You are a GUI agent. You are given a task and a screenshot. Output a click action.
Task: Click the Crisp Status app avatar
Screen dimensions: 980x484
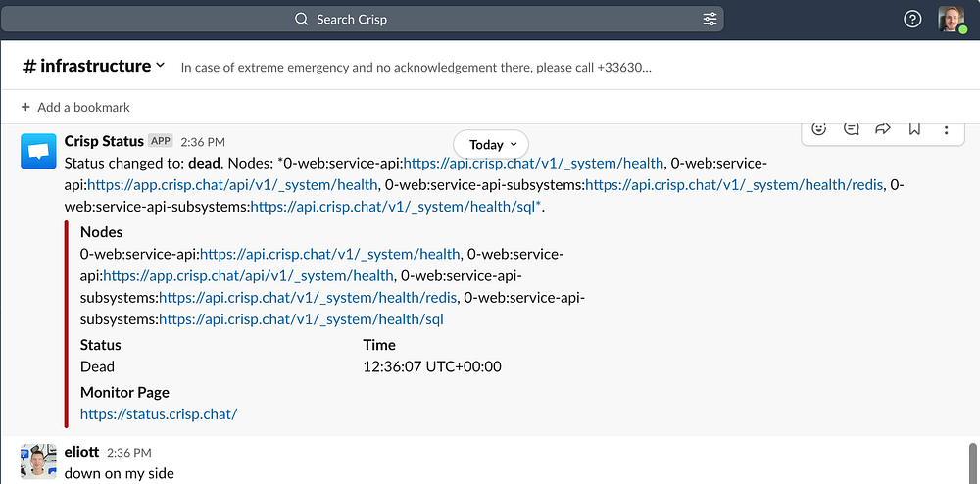point(39,151)
